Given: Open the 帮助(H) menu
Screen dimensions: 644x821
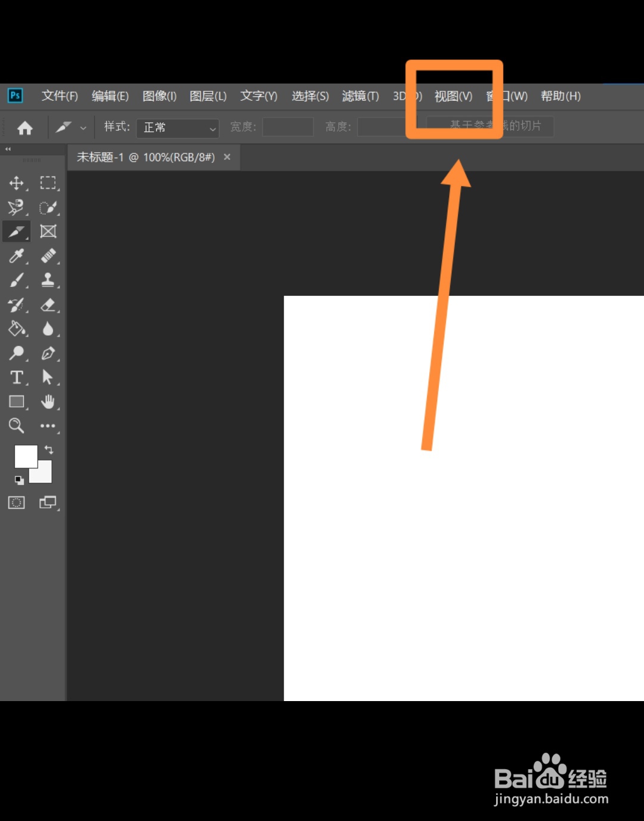Looking at the screenshot, I should coord(561,96).
